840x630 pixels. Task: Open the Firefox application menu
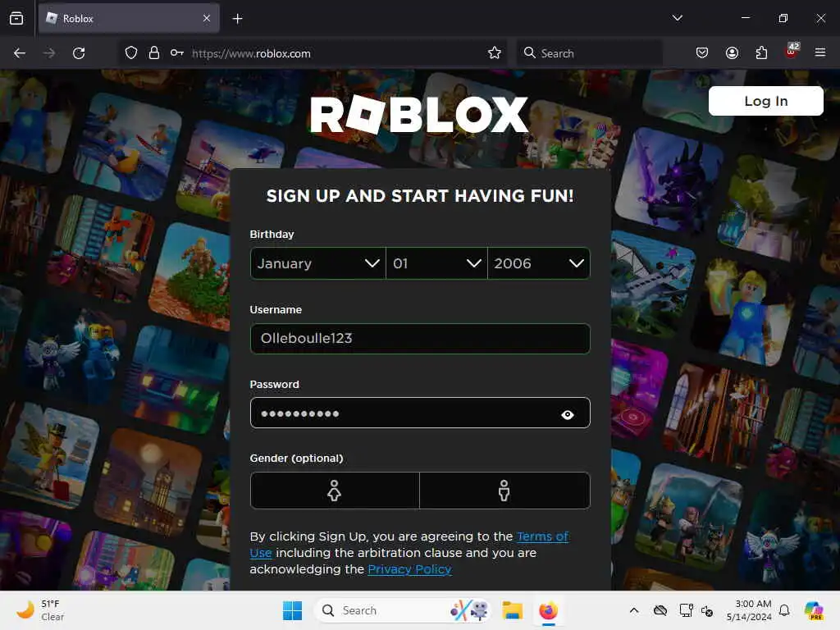pyautogui.click(x=820, y=52)
